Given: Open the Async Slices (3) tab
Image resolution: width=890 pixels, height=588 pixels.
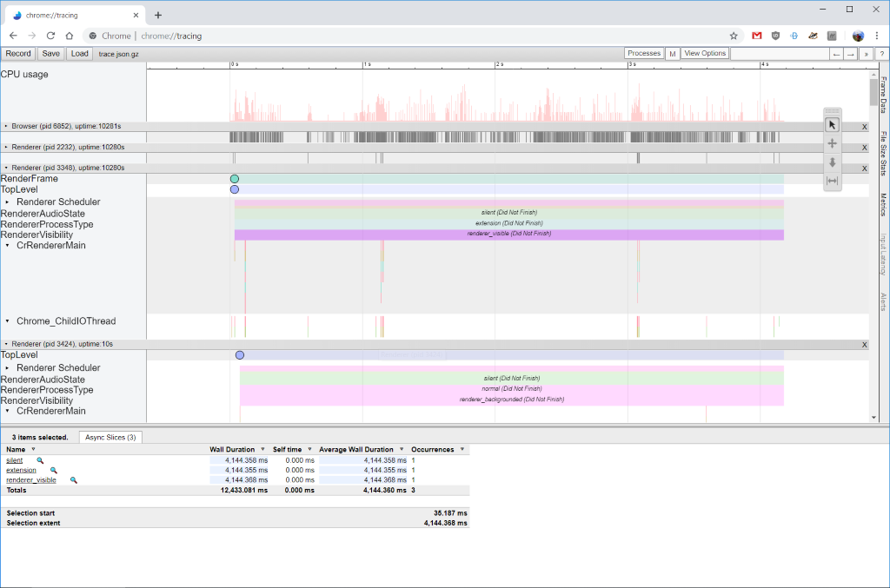Looking at the screenshot, I should click(110, 437).
